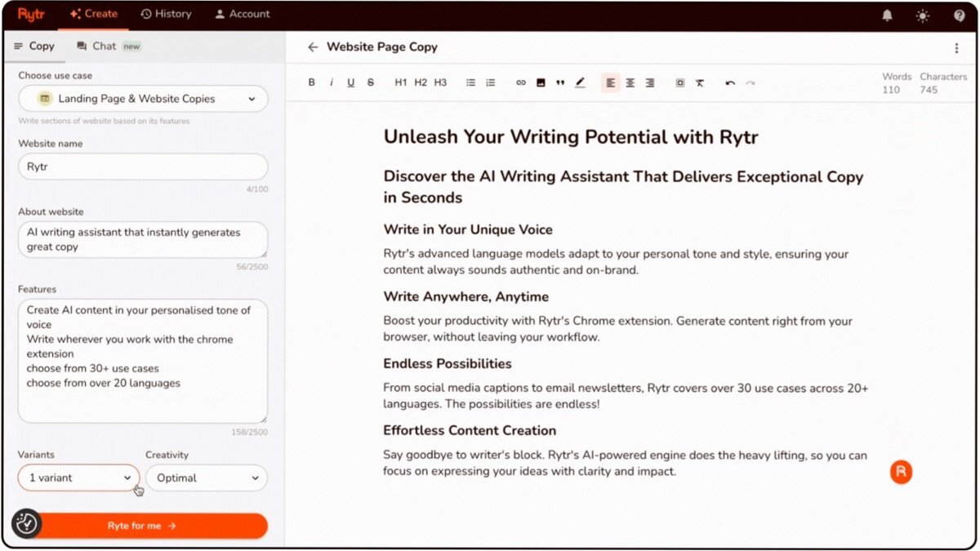Click the Characters count value 745
Screen dimensions: 980x551
pos(929,90)
